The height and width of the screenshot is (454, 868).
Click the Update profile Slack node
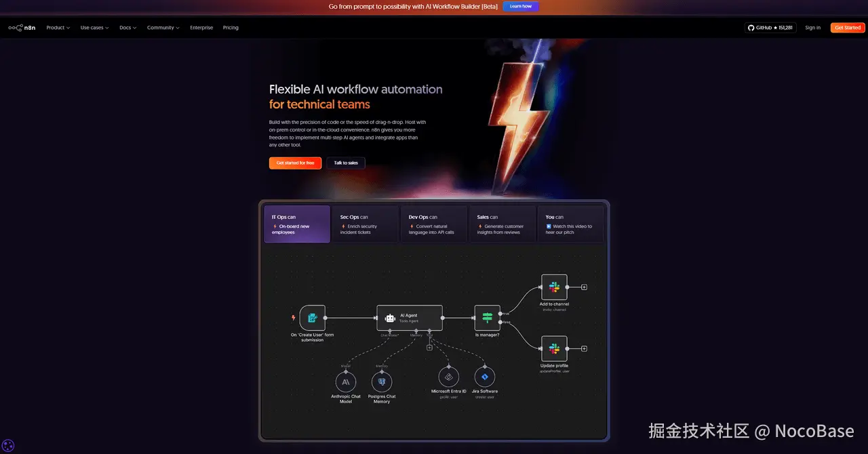coord(554,348)
